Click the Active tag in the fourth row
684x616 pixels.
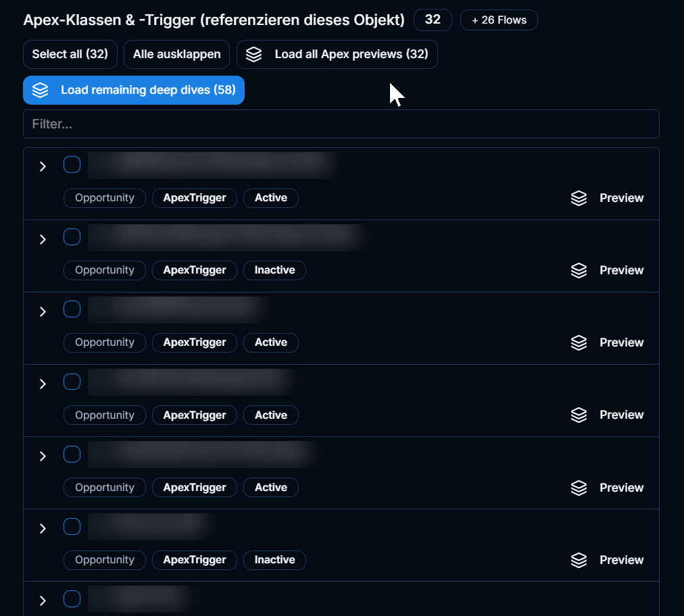271,415
